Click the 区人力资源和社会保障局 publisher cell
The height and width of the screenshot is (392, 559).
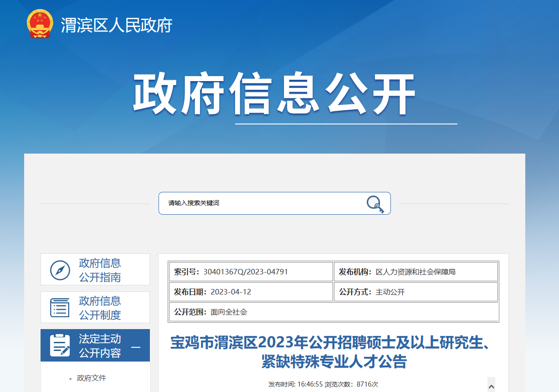coord(415,272)
